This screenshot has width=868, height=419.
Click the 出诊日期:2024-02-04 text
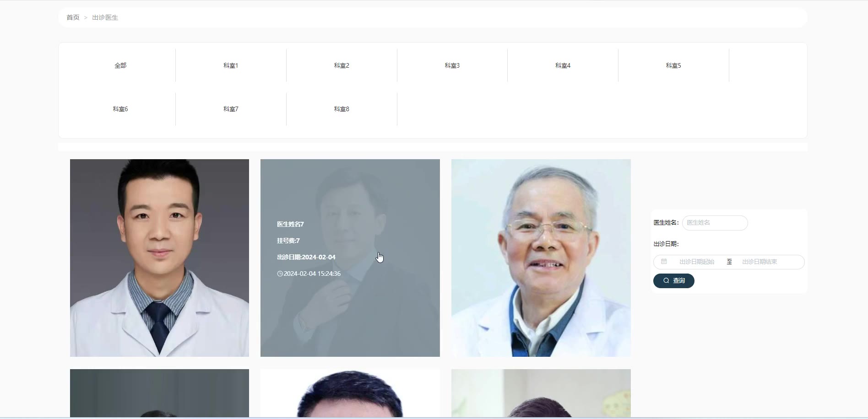tap(306, 257)
